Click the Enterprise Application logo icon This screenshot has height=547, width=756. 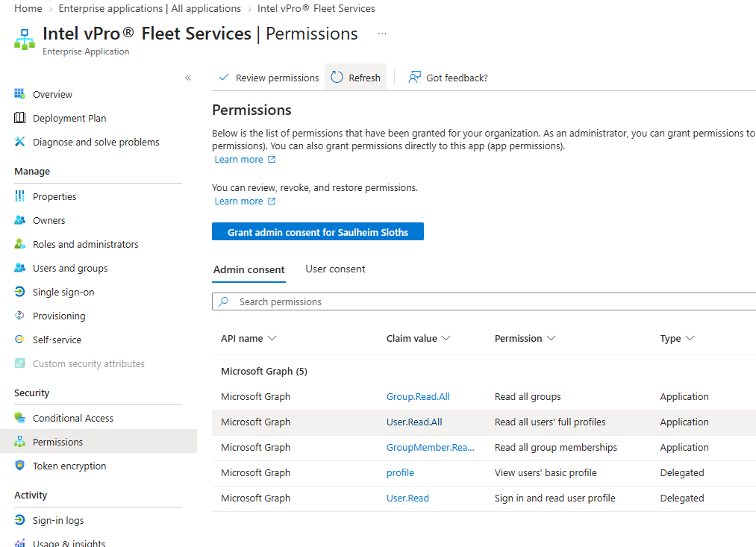pos(25,40)
